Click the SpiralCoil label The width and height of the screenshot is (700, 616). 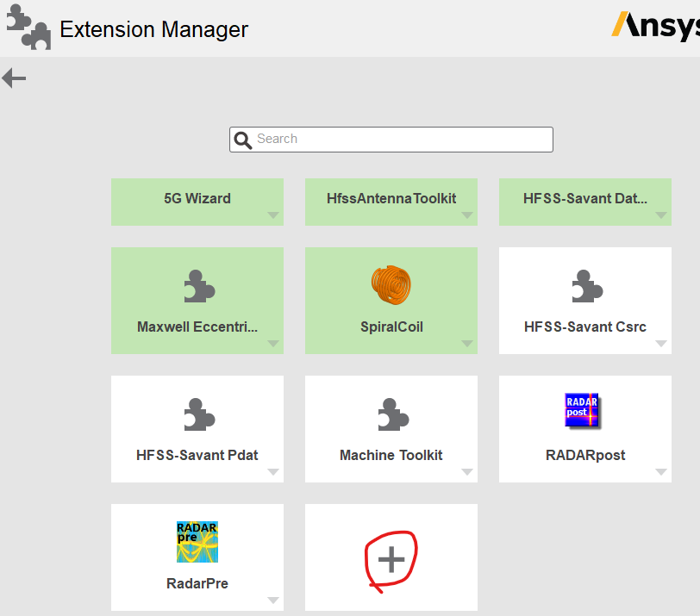point(391,327)
